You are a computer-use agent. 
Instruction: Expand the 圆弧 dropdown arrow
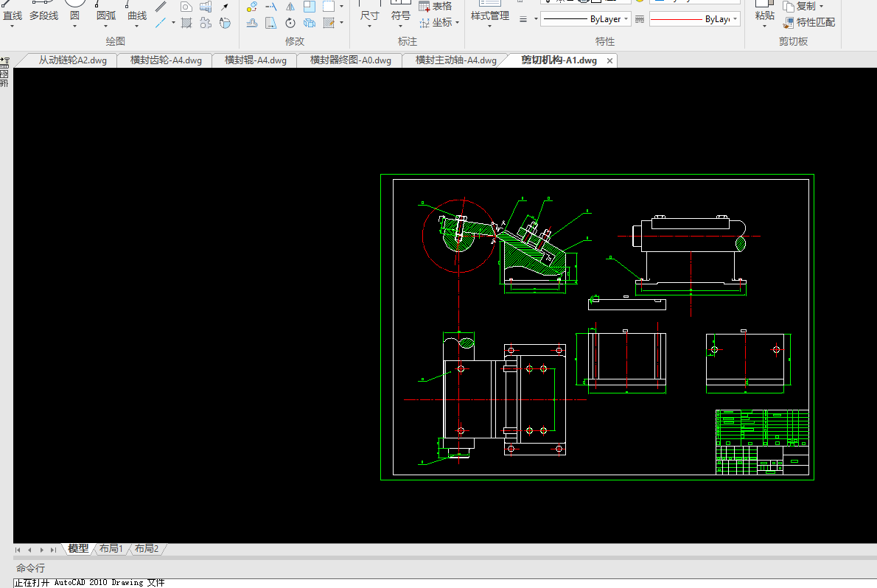105,27
